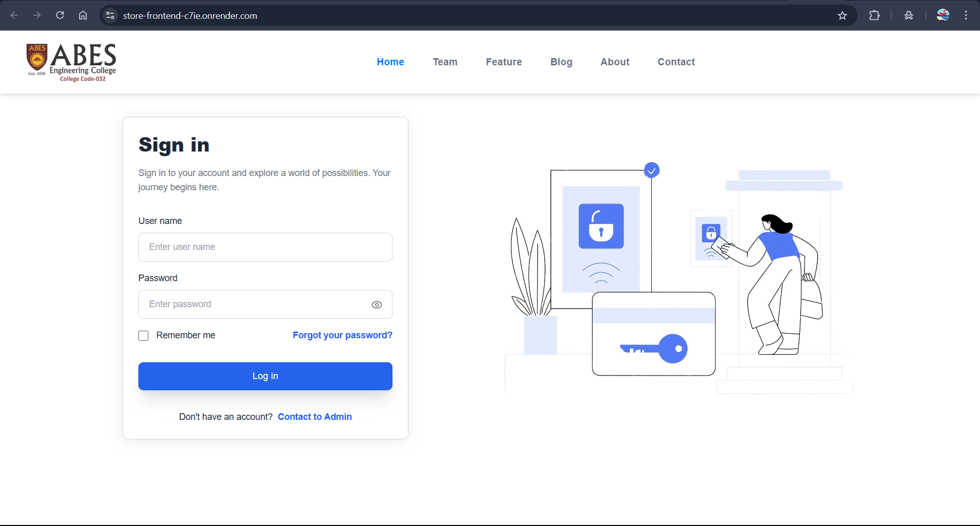This screenshot has height=526, width=980.
Task: Bookmark this page with the star
Action: [842, 15]
